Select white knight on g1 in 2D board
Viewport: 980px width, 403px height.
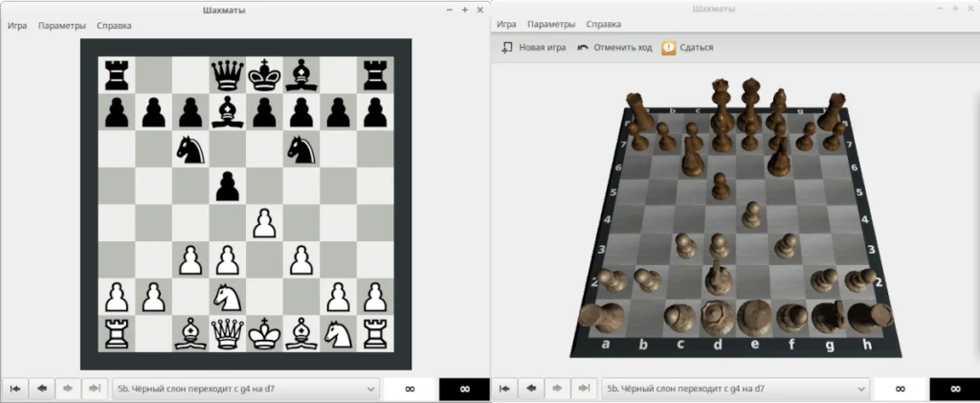coord(339,334)
